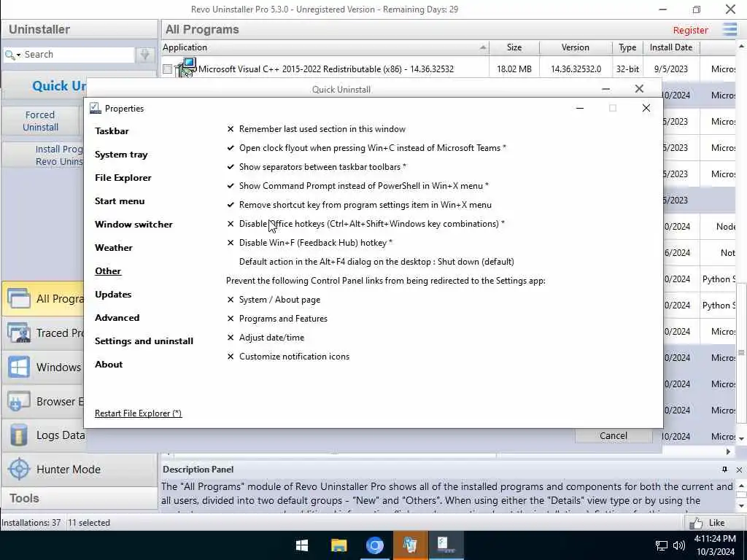Viewport: 747px width, 560px height.
Task: Click the Visual C++ Redistributable program icon
Action: coord(186,68)
